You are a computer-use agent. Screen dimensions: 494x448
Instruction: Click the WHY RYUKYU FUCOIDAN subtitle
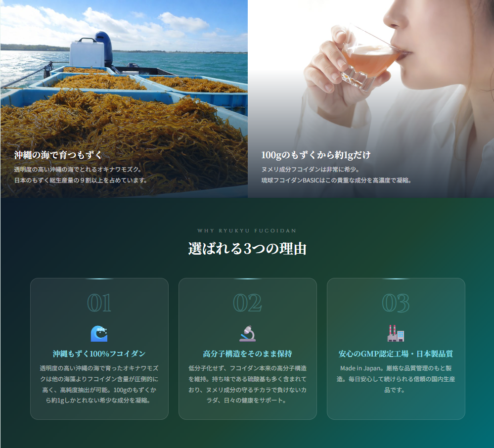coord(247,230)
